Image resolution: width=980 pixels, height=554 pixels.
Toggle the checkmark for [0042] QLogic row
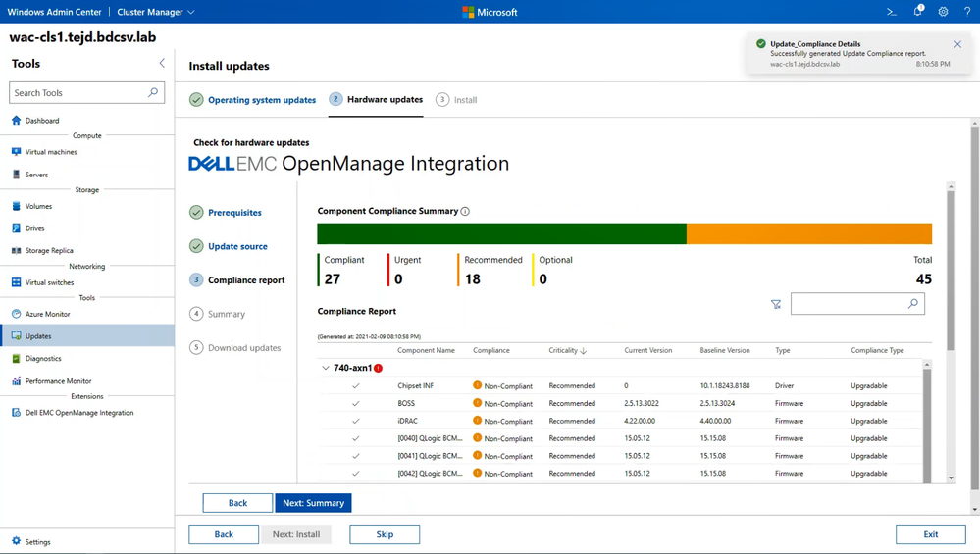pos(356,474)
